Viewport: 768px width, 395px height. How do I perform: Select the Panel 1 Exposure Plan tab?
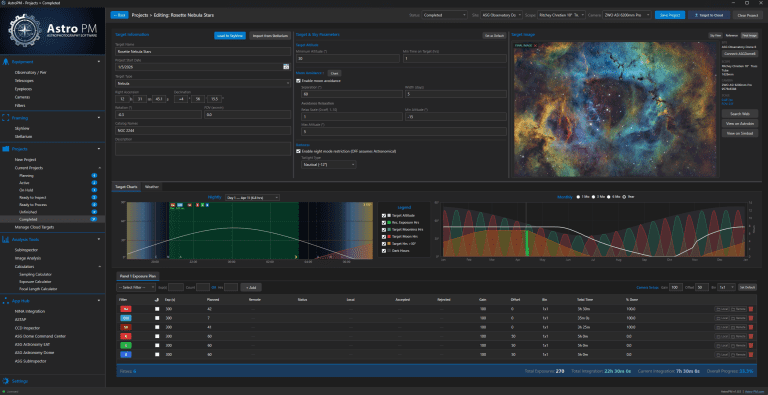pos(137,276)
